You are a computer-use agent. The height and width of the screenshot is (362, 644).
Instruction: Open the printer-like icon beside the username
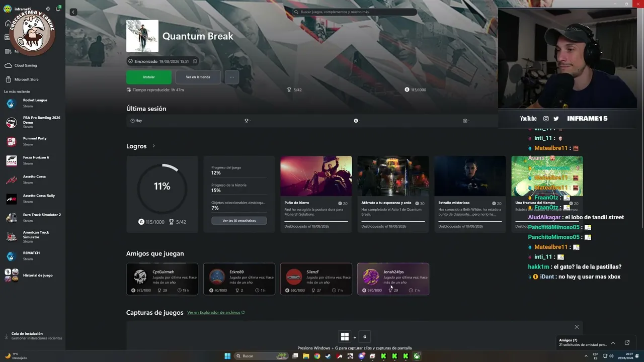[x=48, y=9]
